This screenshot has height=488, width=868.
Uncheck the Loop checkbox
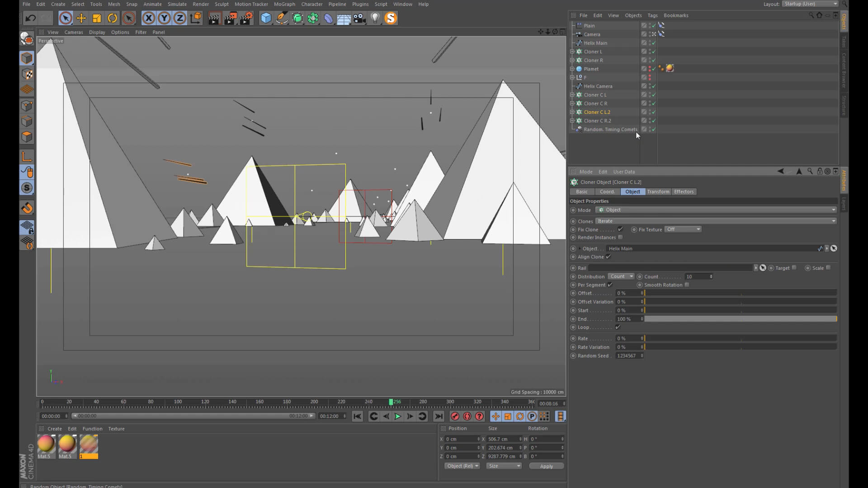click(x=618, y=327)
